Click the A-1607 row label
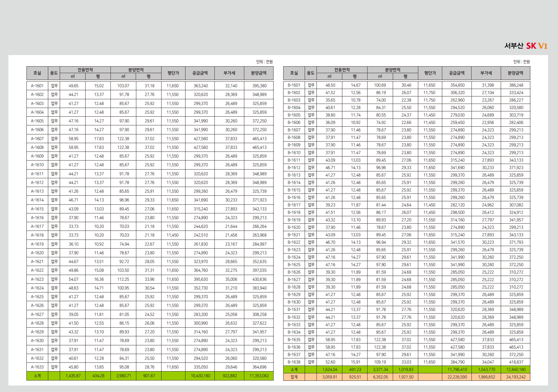Screen dimensions: 558x392 [37, 139]
